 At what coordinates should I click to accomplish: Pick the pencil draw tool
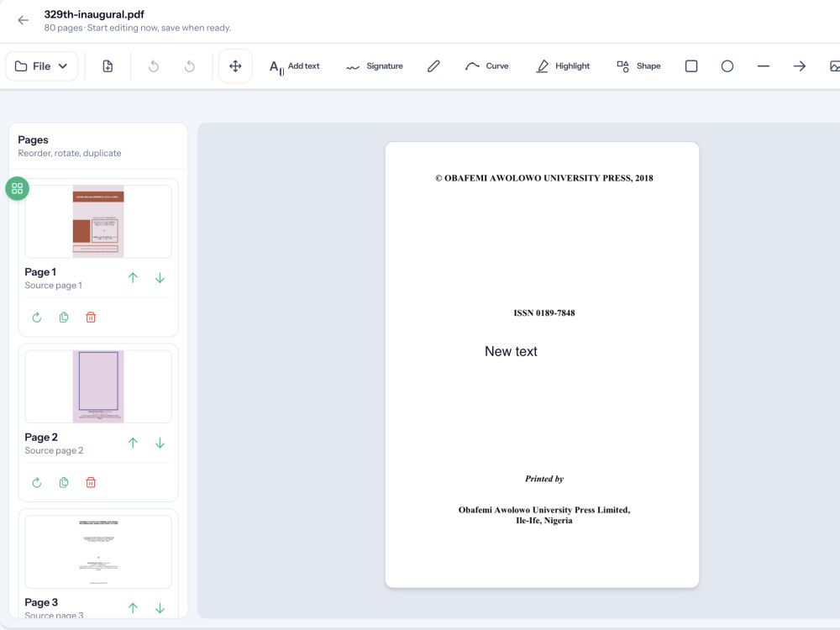click(433, 66)
